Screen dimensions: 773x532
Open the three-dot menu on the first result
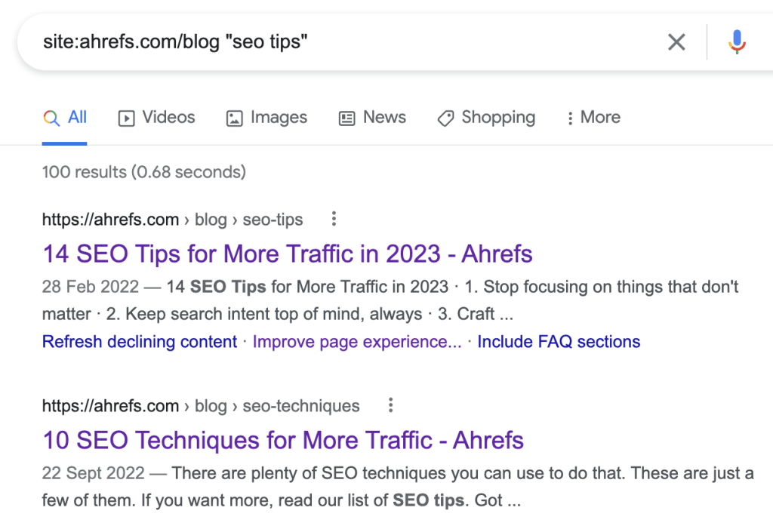coord(334,219)
